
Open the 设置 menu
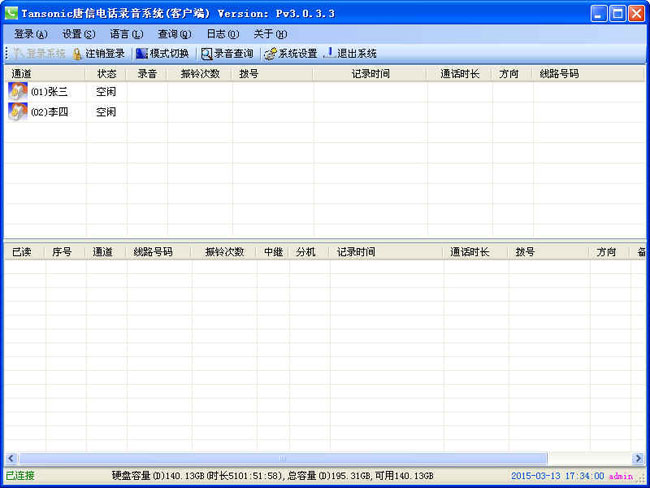coord(78,34)
